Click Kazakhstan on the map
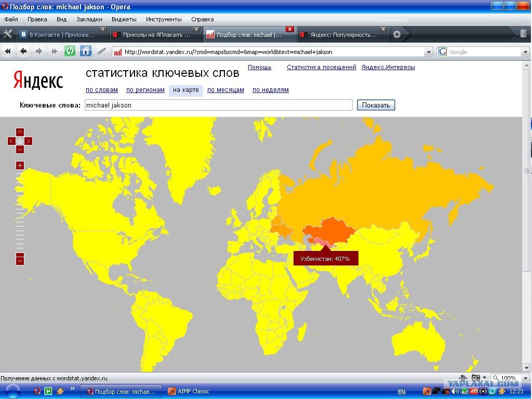The height and width of the screenshot is (399, 532). (x=331, y=231)
